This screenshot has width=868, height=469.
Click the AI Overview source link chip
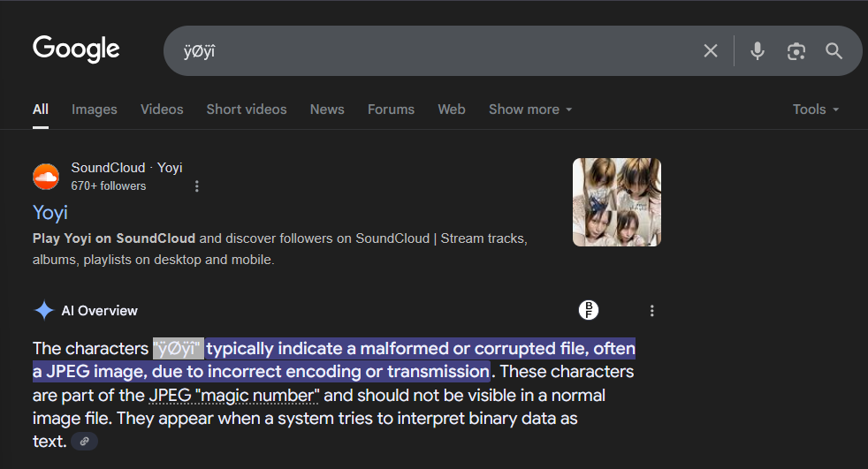pyautogui.click(x=85, y=442)
